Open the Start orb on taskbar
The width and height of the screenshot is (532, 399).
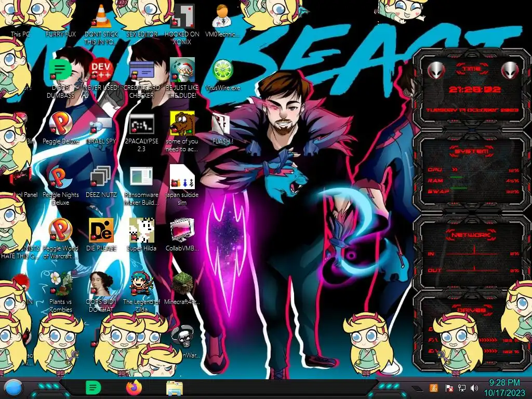point(14,388)
